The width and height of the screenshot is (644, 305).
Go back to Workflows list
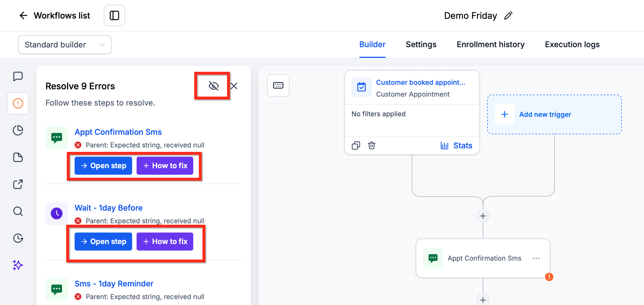[55, 15]
